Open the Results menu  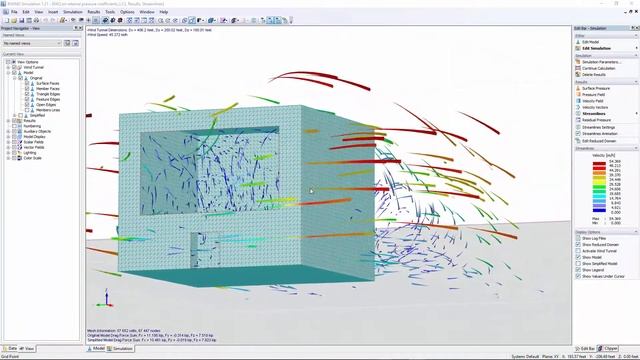pyautogui.click(x=93, y=12)
